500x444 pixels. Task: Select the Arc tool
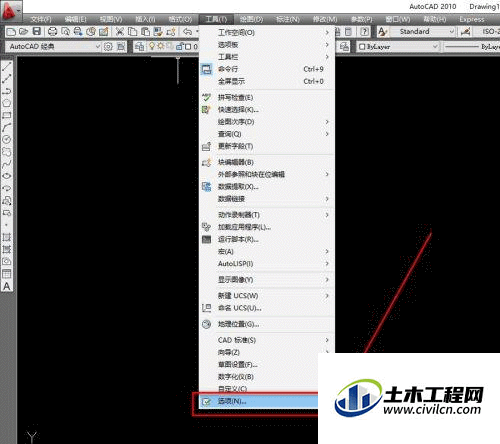click(x=7, y=127)
